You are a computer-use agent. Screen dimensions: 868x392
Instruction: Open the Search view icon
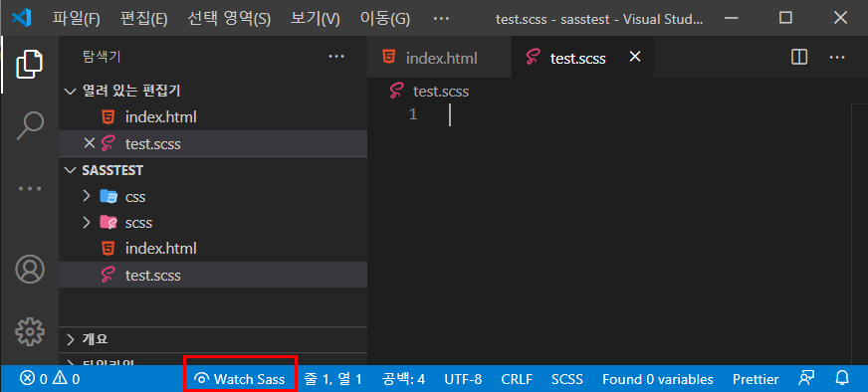[x=29, y=125]
